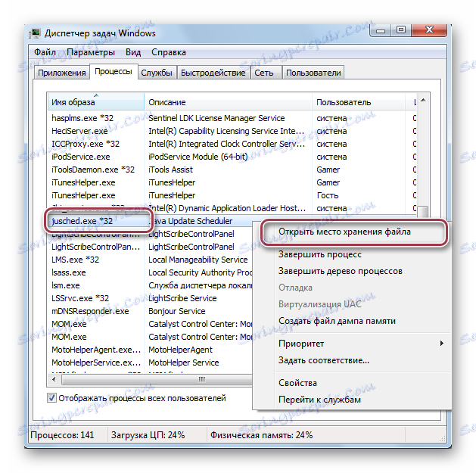Open the Параметры menu

(91, 52)
